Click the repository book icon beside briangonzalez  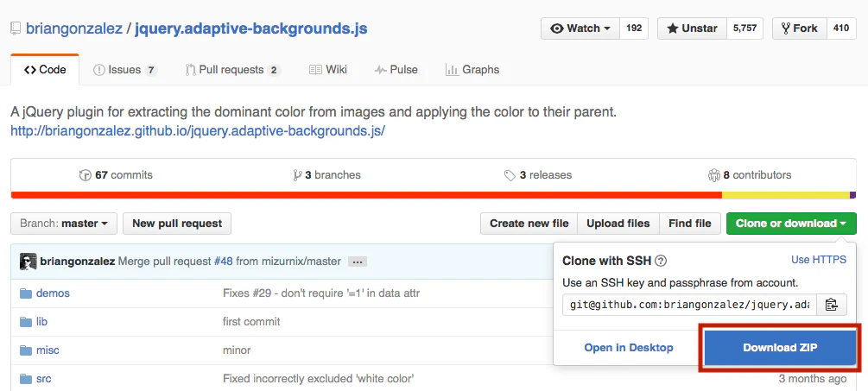16,28
